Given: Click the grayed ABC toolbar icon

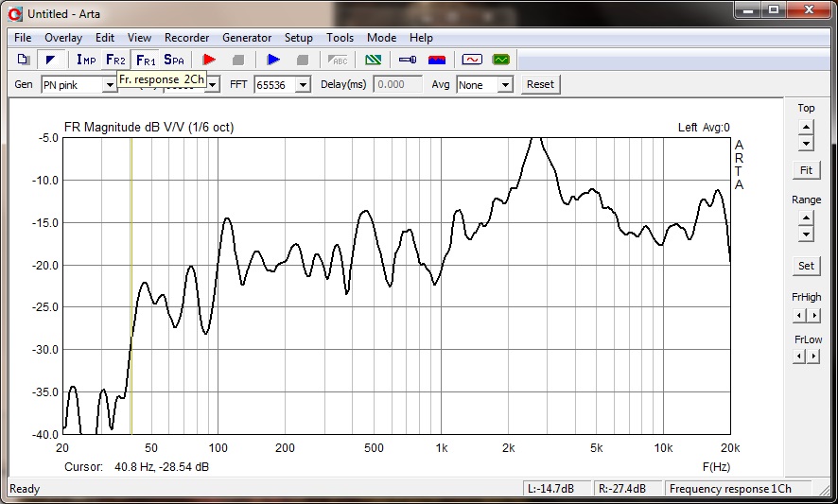Looking at the screenshot, I should coord(338,60).
